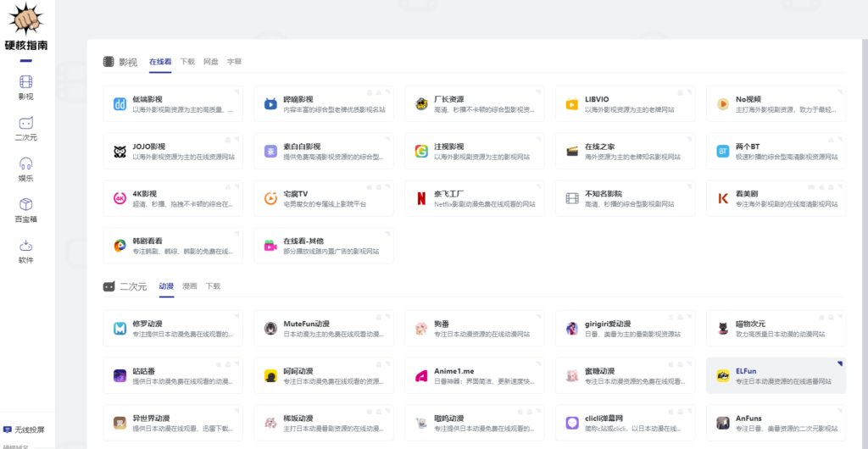Screen dimensions: 868x449
Task: Switch to the 动漫 tab
Action: point(166,286)
